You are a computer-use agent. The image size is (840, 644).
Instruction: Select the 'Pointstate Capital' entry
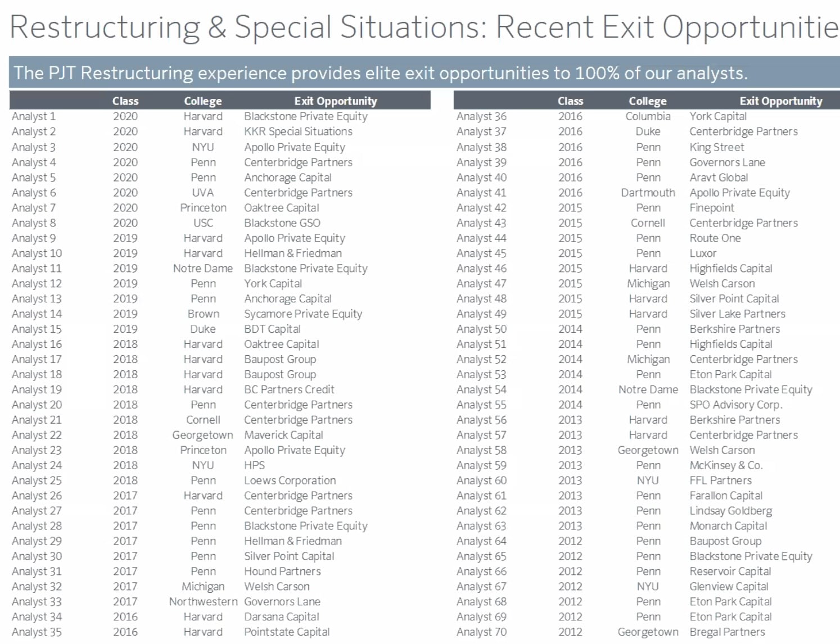[x=287, y=632]
